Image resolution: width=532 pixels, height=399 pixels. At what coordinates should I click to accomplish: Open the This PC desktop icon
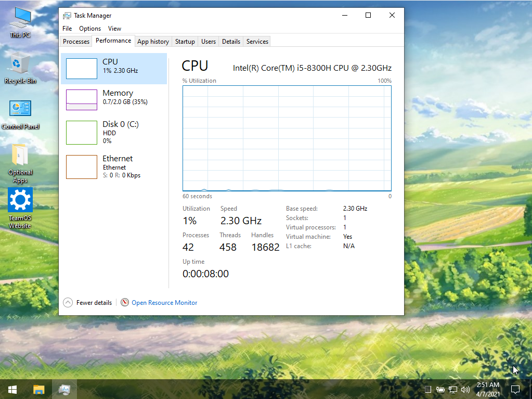coord(20,22)
